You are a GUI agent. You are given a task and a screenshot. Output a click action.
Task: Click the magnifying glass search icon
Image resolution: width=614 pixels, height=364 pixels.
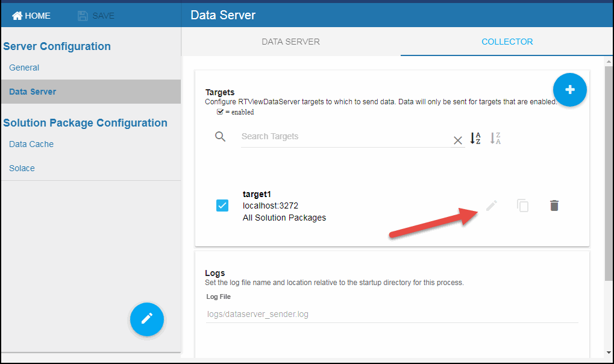click(221, 137)
